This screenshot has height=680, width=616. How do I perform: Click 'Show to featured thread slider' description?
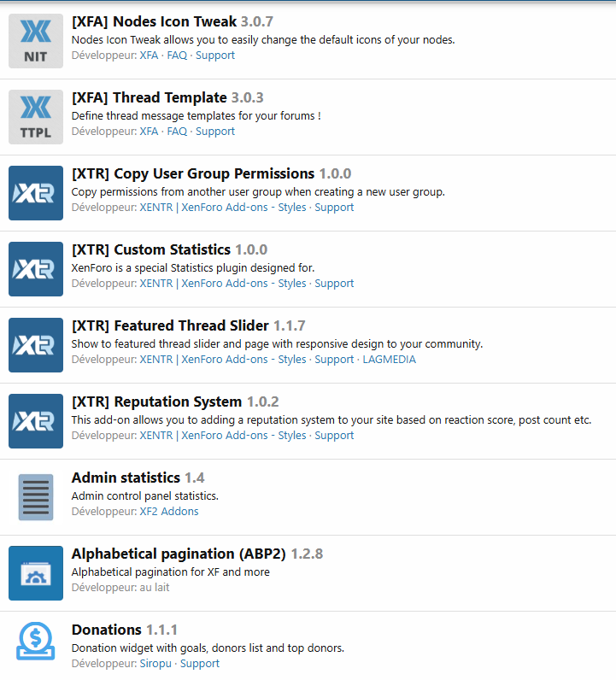[277, 344]
